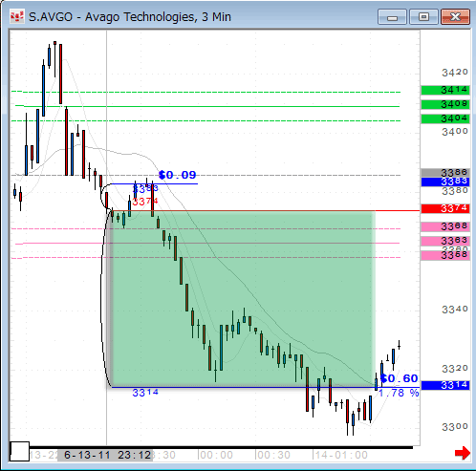Select gray 3386 price label

(x=445, y=173)
